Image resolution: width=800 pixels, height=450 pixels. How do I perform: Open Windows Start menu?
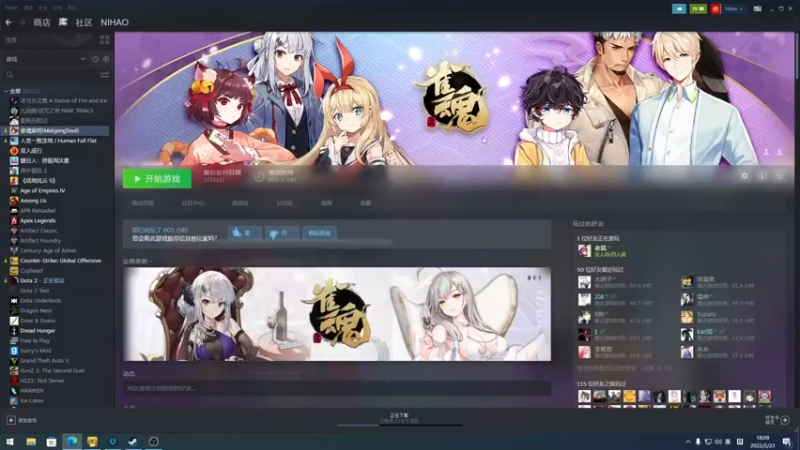tap(10, 442)
